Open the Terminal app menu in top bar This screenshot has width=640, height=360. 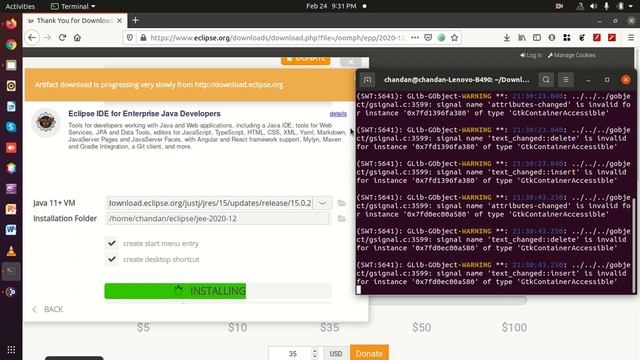tap(73, 6)
